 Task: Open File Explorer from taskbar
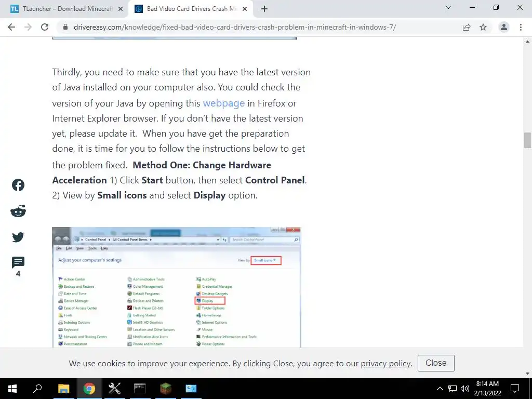pyautogui.click(x=63, y=389)
